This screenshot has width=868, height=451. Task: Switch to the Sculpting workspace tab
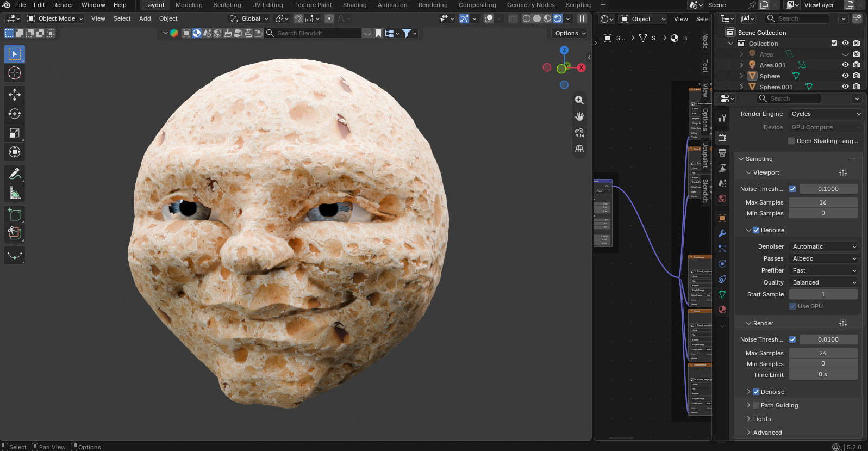point(227,5)
